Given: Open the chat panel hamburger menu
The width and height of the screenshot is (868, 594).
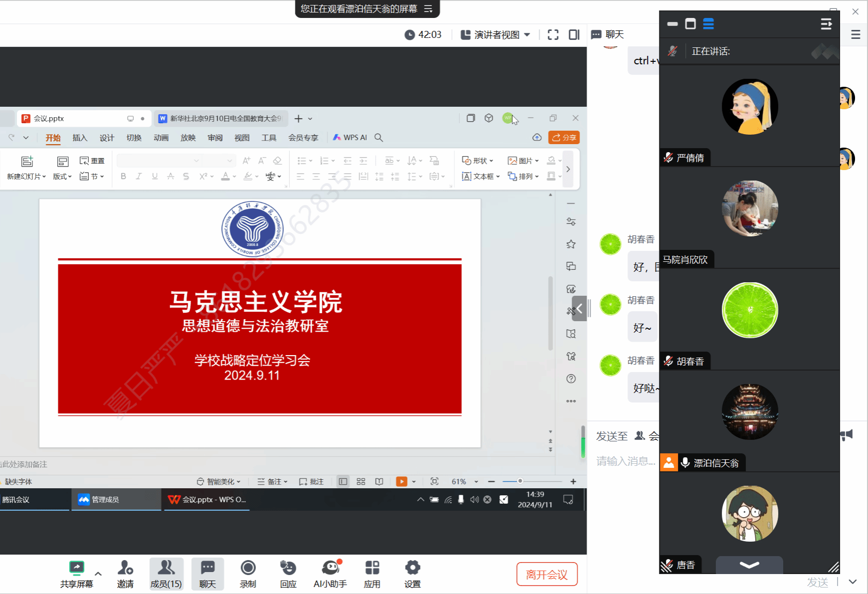Looking at the screenshot, I should 856,34.
